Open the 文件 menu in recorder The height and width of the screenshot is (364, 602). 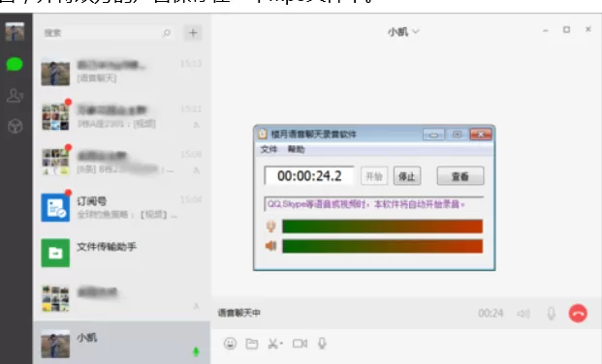pos(269,149)
